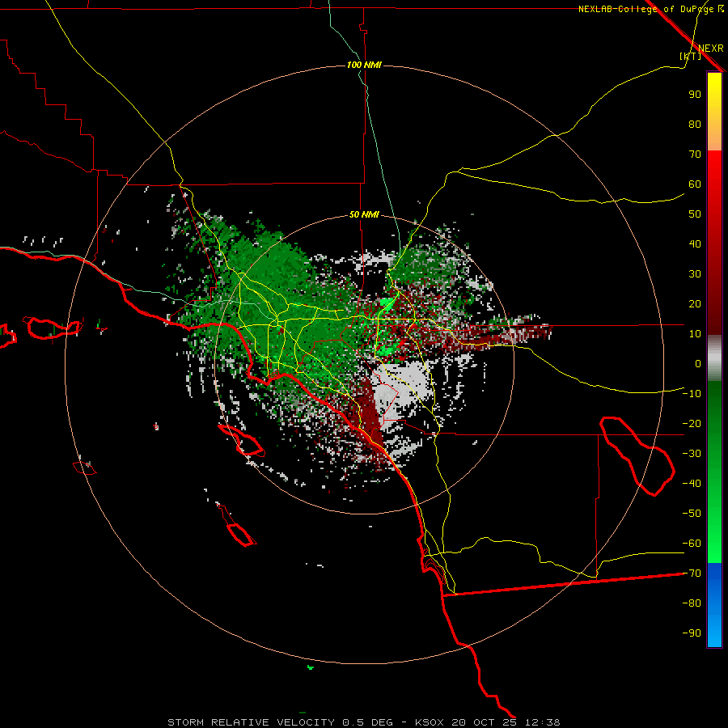The image size is (728, 728).
Task: Click the positive 80 knot scale value
Action: tap(695, 124)
